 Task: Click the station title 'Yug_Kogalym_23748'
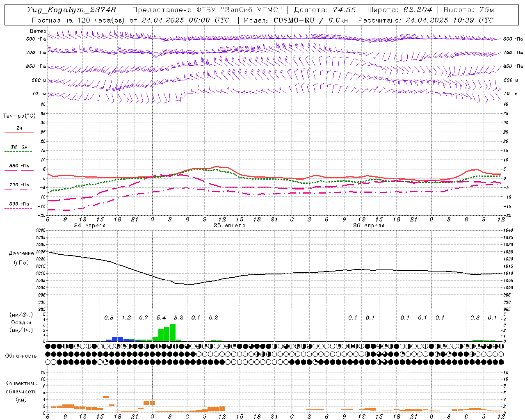pos(71,10)
